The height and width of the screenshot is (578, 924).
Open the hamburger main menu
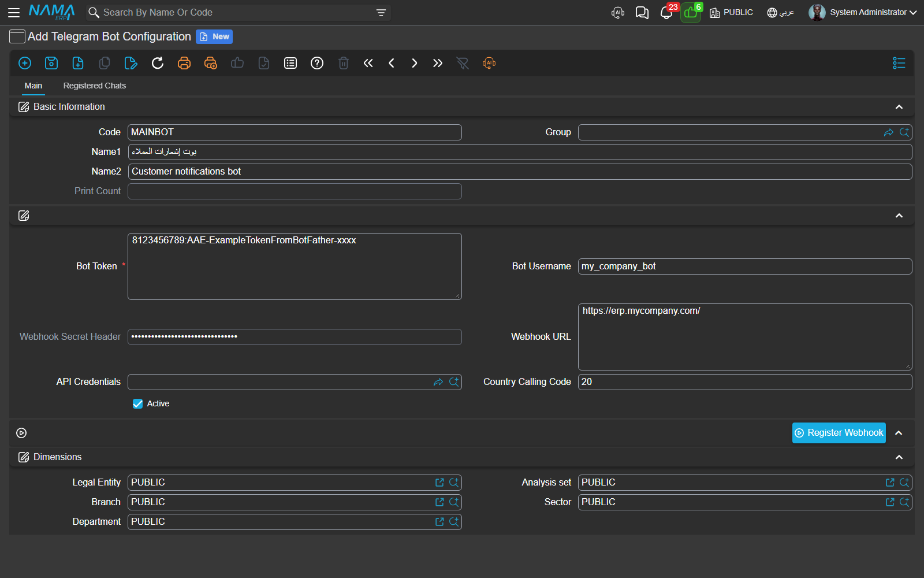[14, 12]
